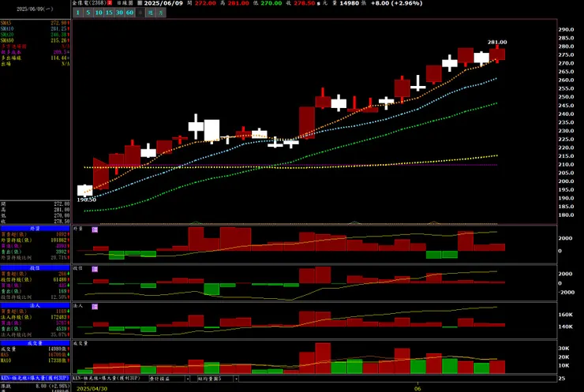
Task: Click the 06 month marker on date axis
Action: (x=417, y=389)
